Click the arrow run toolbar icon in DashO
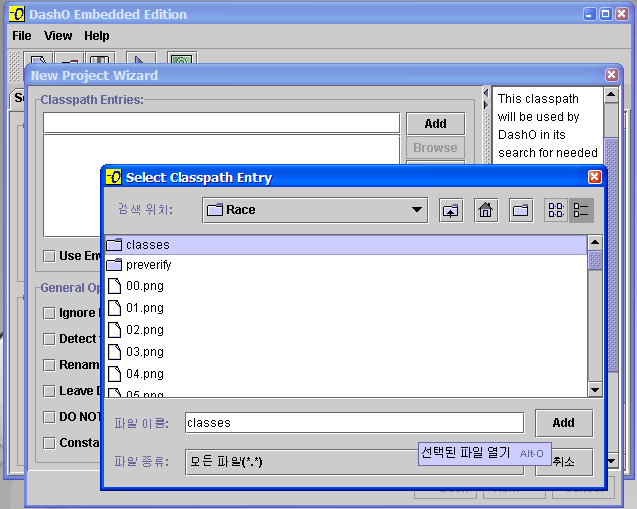The image size is (637, 509). click(141, 58)
